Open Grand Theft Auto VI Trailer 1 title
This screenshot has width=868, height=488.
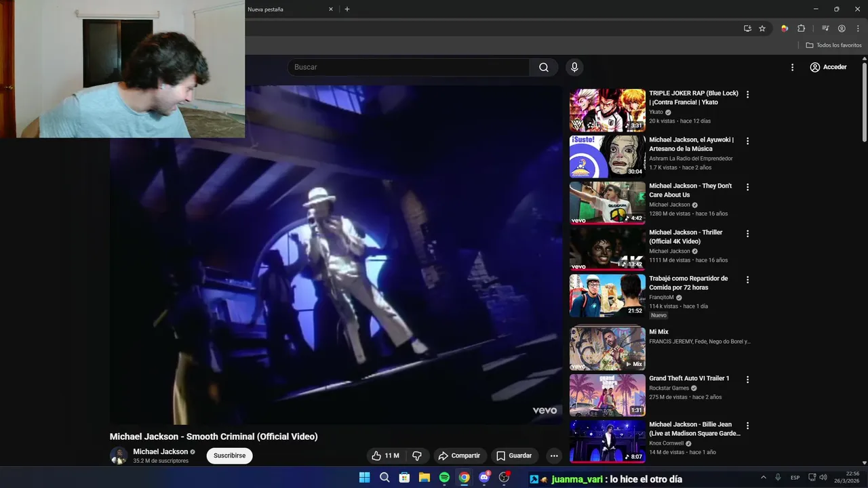click(x=689, y=378)
